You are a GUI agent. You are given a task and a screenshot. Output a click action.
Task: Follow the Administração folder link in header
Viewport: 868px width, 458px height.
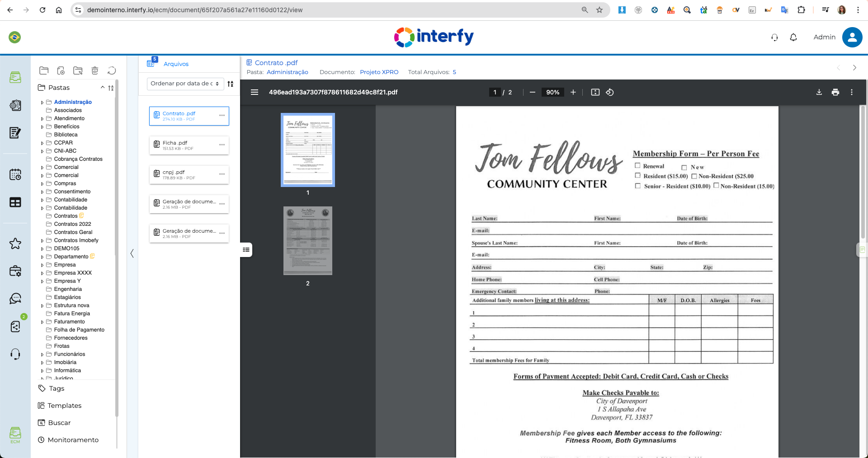tap(288, 72)
